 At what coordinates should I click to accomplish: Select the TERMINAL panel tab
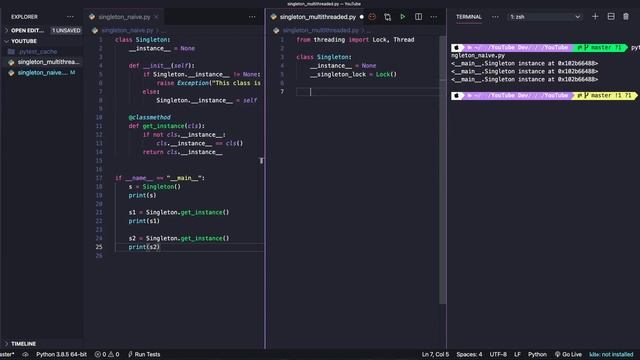click(469, 17)
